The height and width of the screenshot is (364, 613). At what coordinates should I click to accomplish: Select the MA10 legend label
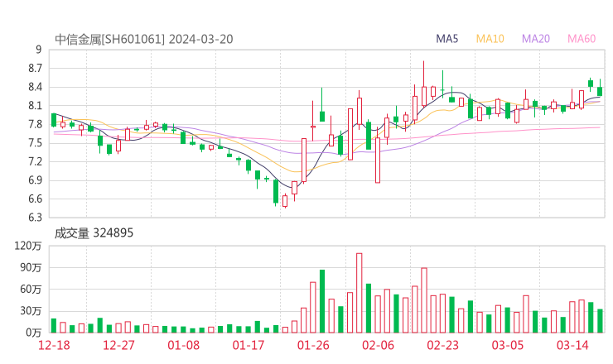pos(490,39)
